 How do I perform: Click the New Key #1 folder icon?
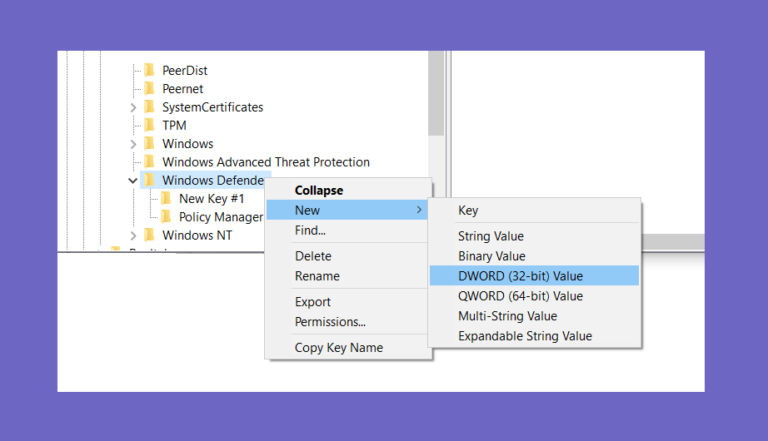coord(166,198)
